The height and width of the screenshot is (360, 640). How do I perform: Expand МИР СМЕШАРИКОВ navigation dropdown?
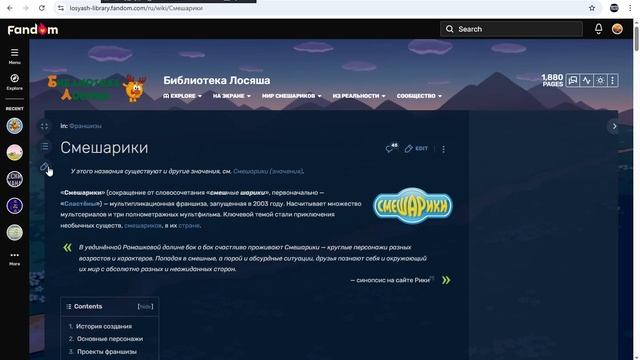291,96
